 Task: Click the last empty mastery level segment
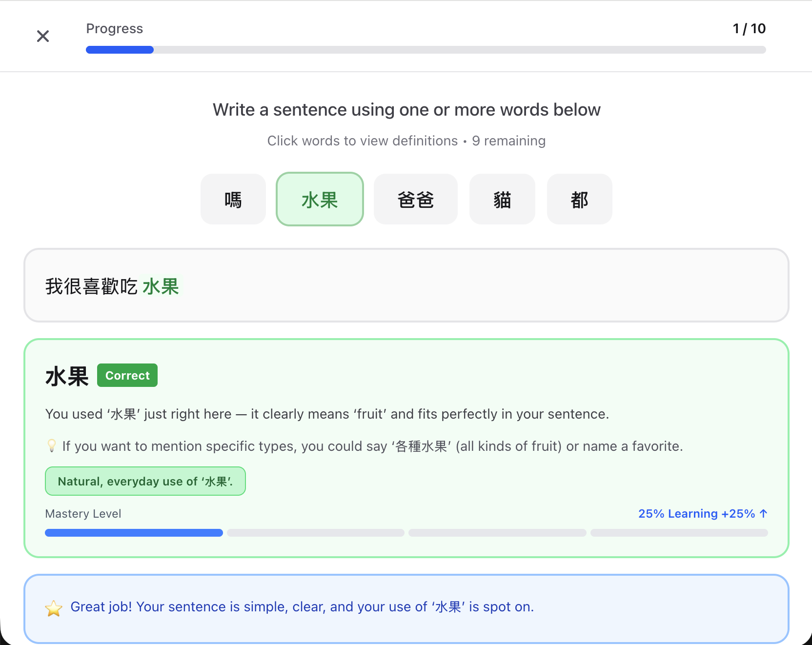(679, 533)
